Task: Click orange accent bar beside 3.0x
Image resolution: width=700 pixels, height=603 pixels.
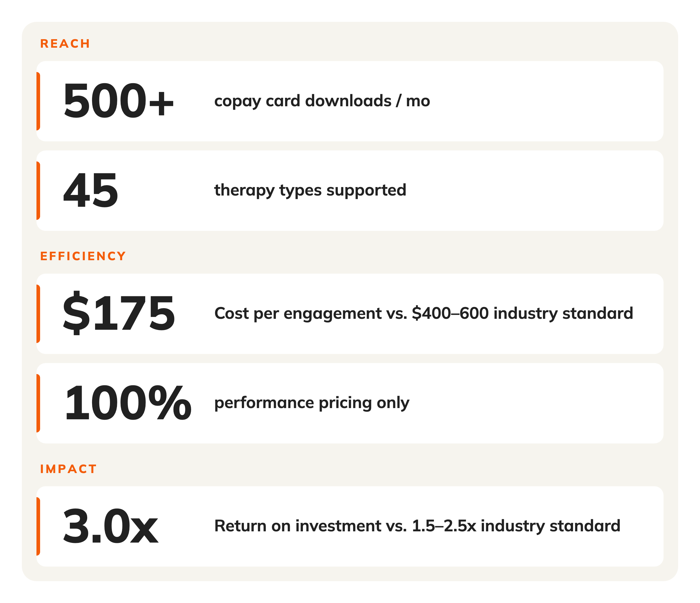Action: (38, 526)
